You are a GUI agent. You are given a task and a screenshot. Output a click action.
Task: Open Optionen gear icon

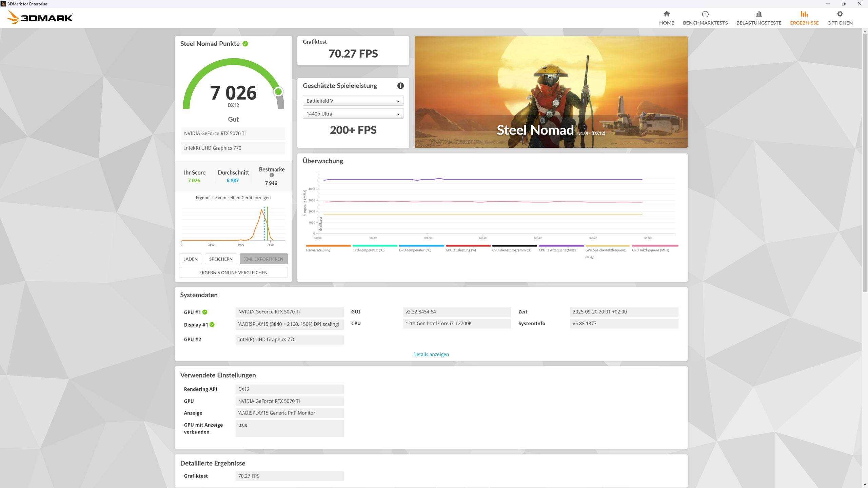coord(840,14)
